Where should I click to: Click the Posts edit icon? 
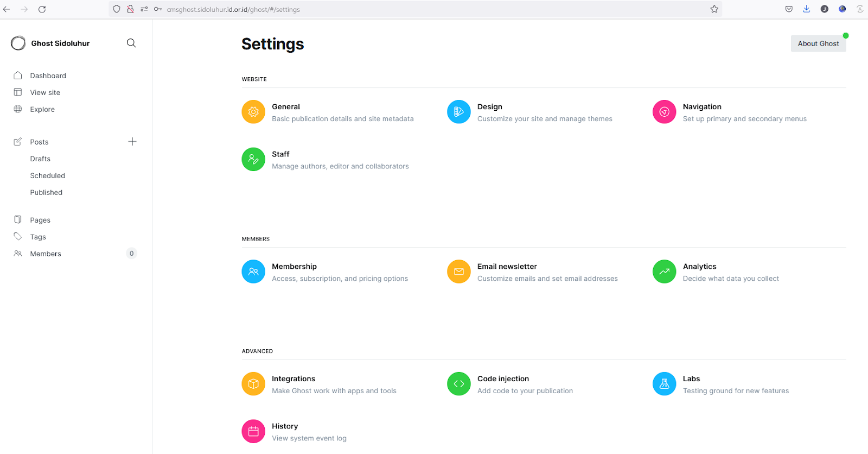[x=18, y=142]
